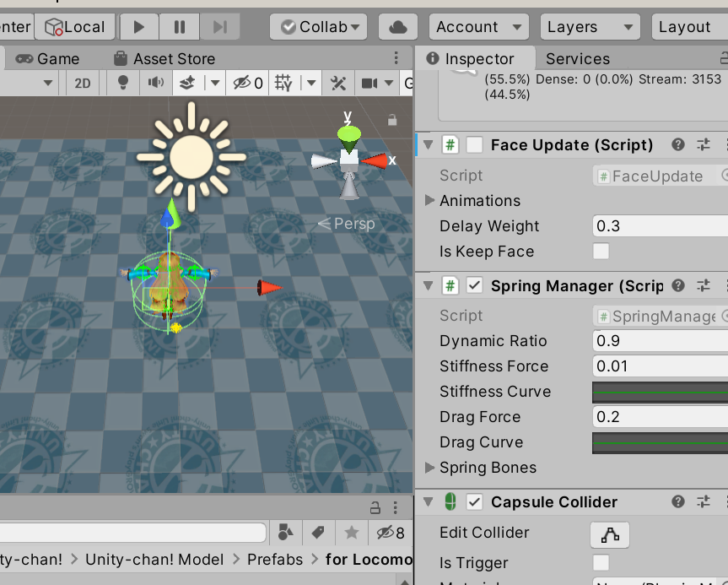Open the shading mode dropdown arrow

tap(47, 84)
